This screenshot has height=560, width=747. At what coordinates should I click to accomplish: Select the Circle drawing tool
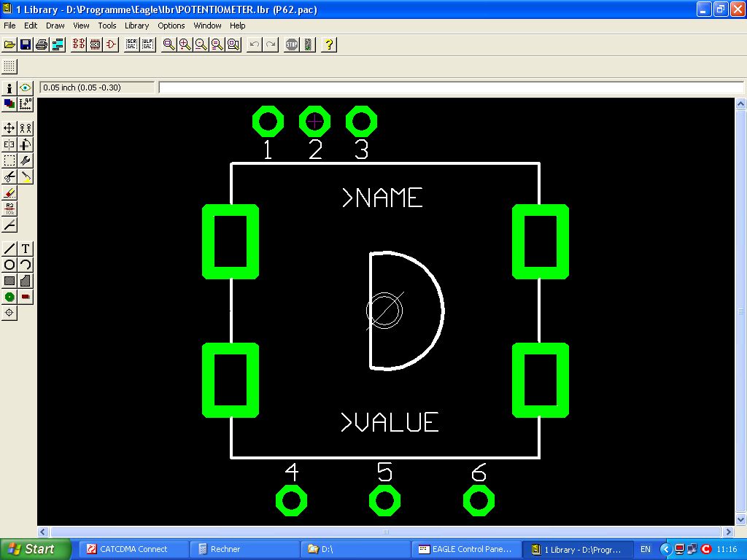pos(9,265)
